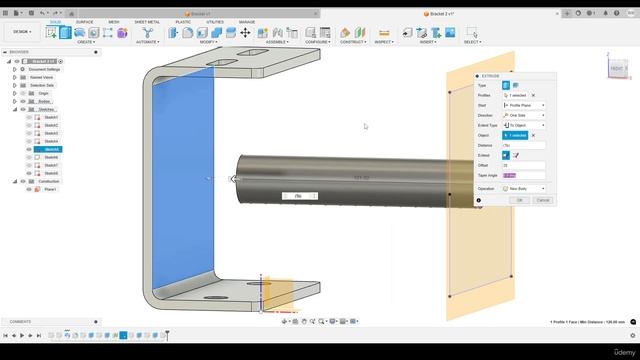
Task: Switch to the Manage tab
Action: click(247, 22)
